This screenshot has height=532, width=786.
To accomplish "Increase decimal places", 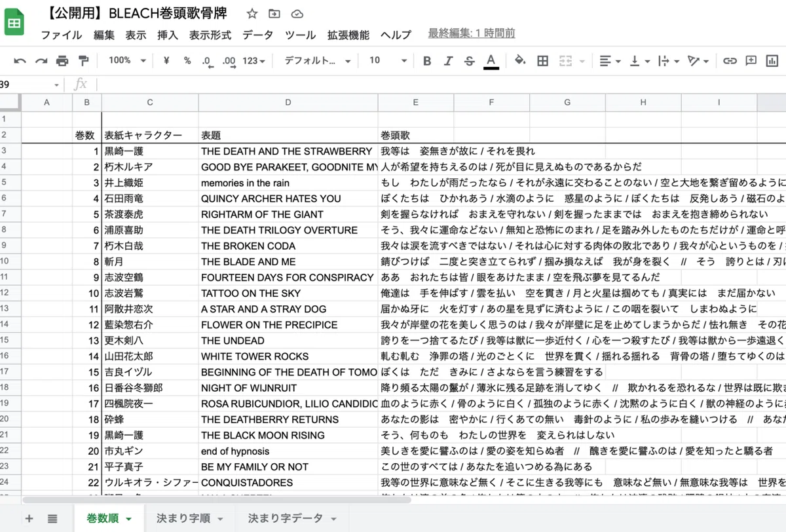I will coord(229,61).
